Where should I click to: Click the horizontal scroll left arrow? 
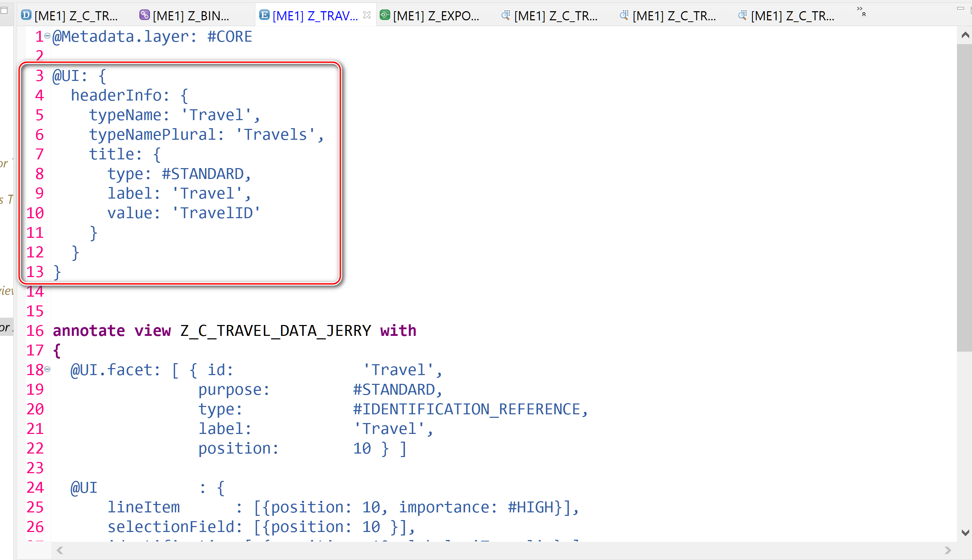pyautogui.click(x=60, y=551)
